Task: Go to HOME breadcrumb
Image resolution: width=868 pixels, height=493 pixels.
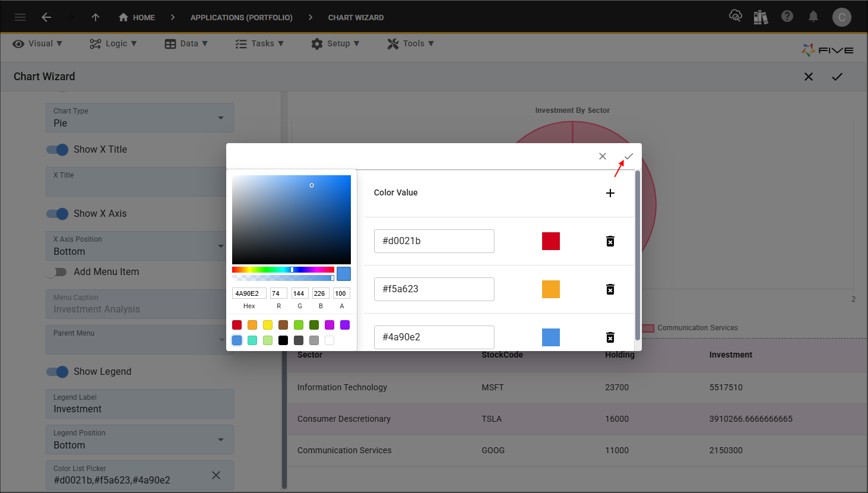Action: (137, 17)
